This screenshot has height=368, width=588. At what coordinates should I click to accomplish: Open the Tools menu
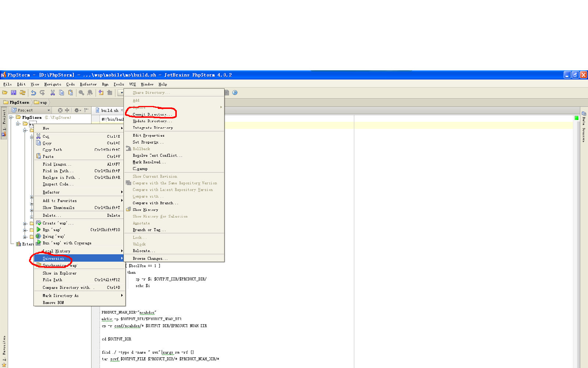[x=119, y=84]
